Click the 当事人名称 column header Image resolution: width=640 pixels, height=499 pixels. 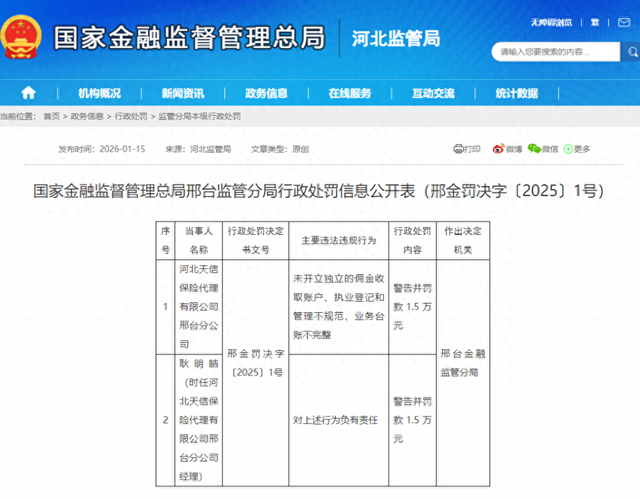click(x=198, y=240)
